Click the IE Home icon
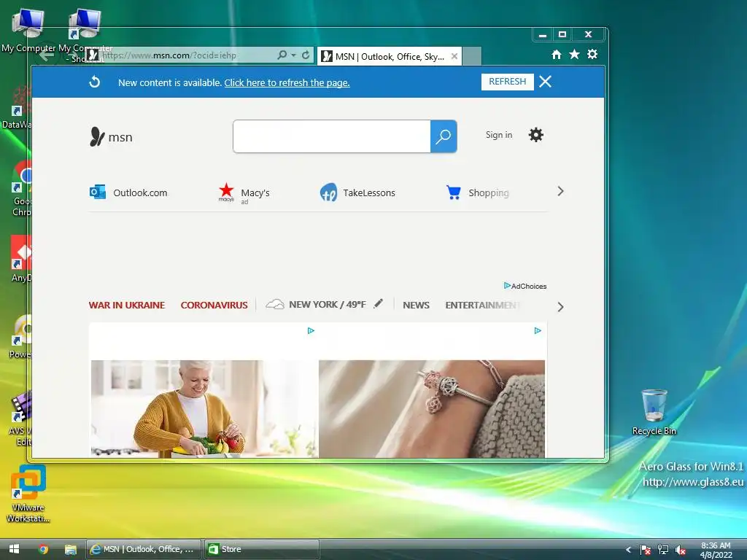This screenshot has height=560, width=747. (556, 54)
